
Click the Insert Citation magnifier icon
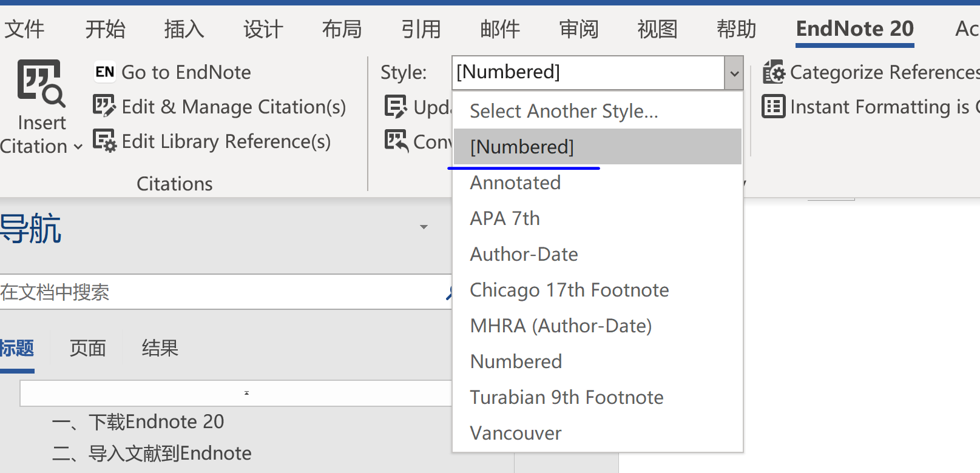pyautogui.click(x=41, y=83)
